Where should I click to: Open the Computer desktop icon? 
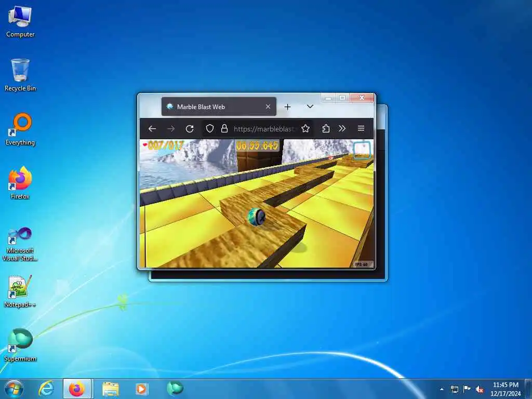20,22
